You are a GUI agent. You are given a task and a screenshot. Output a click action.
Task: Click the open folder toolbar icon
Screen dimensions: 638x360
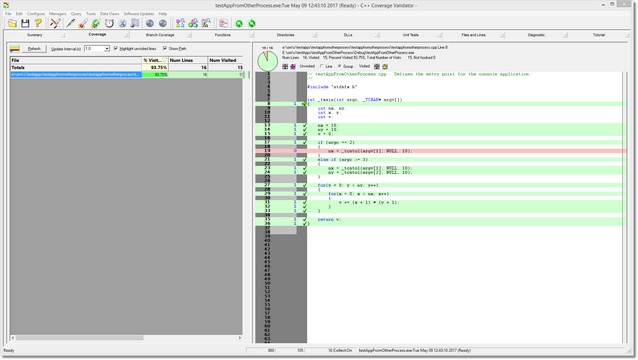(x=12, y=24)
